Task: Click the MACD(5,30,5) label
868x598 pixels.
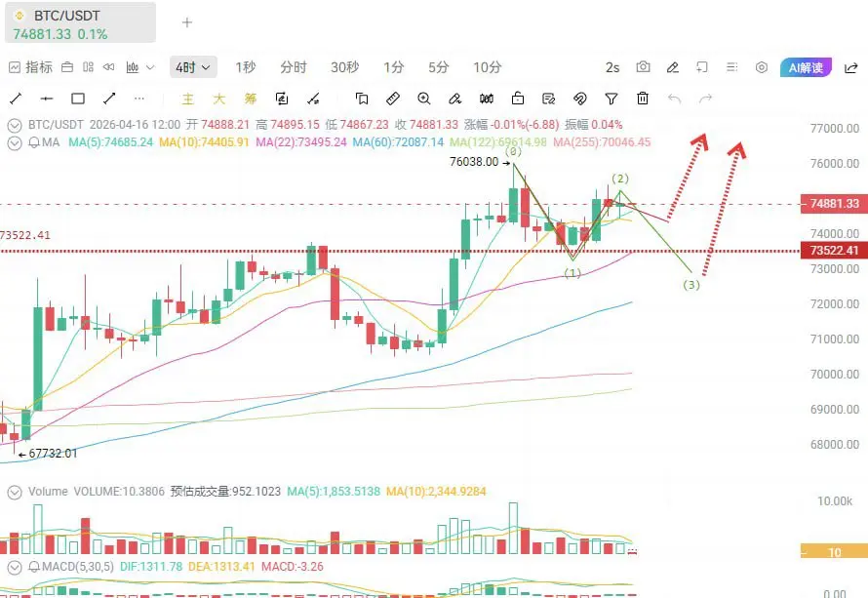Action: point(77,567)
